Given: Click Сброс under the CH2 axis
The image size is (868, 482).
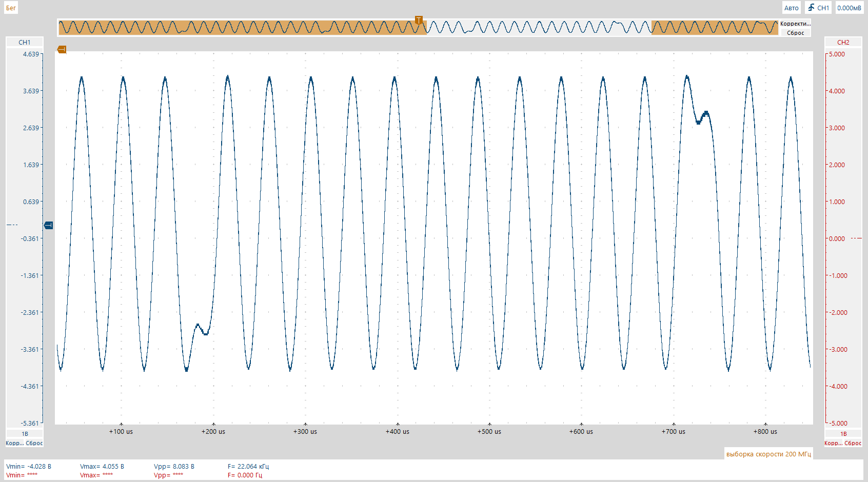Looking at the screenshot, I should [853, 443].
